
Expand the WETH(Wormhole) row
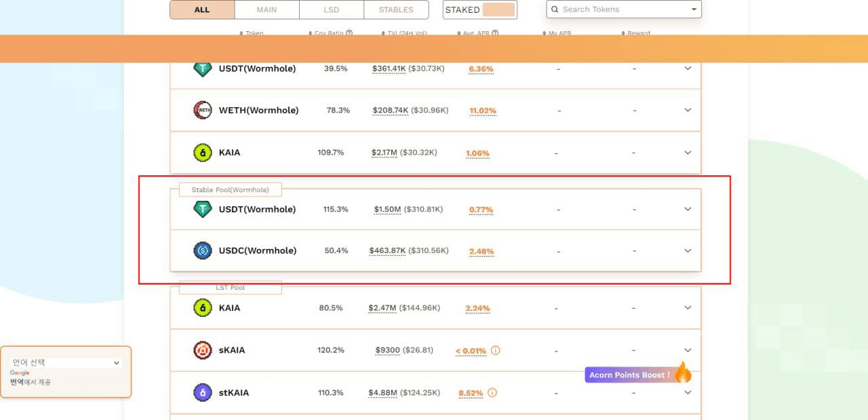click(x=688, y=110)
